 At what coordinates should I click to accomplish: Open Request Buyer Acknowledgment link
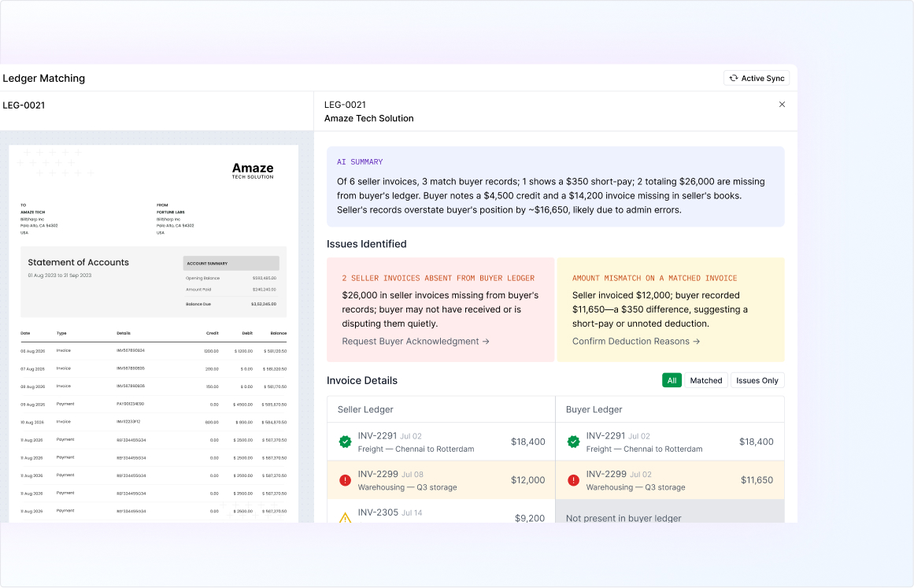416,342
